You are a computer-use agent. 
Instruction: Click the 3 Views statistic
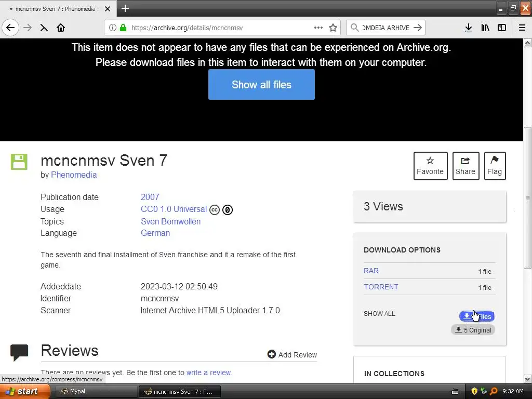click(x=383, y=206)
